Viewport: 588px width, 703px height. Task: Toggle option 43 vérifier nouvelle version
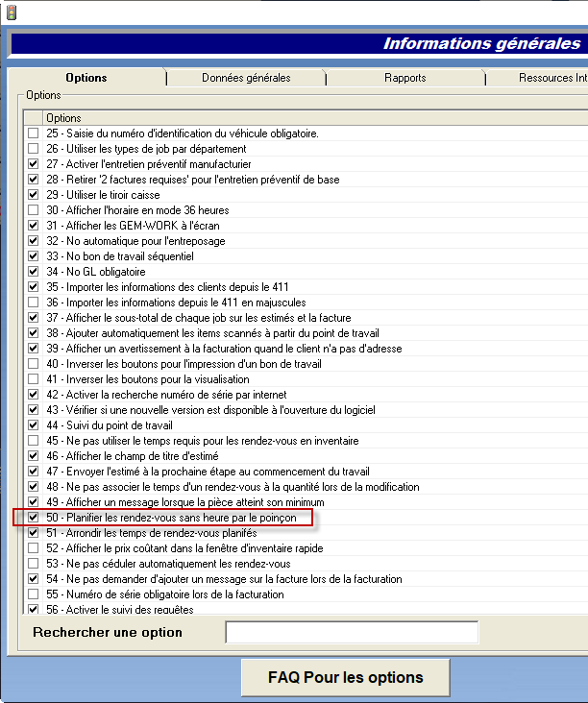(x=34, y=410)
